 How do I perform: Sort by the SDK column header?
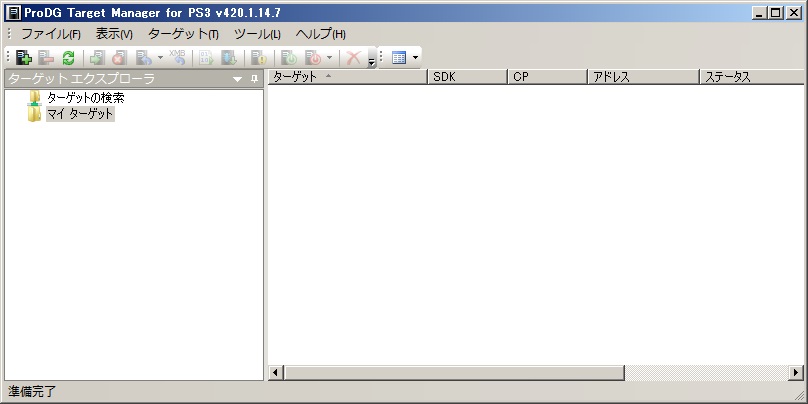468,77
